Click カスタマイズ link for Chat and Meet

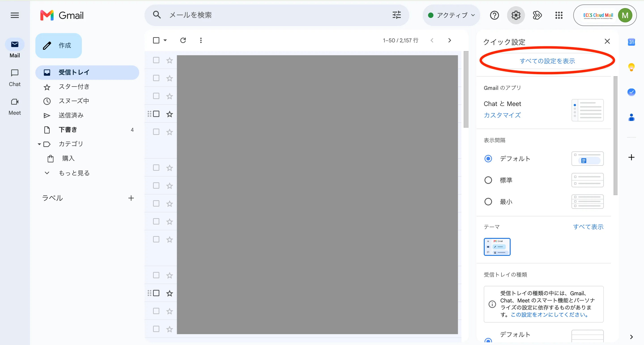pyautogui.click(x=502, y=115)
